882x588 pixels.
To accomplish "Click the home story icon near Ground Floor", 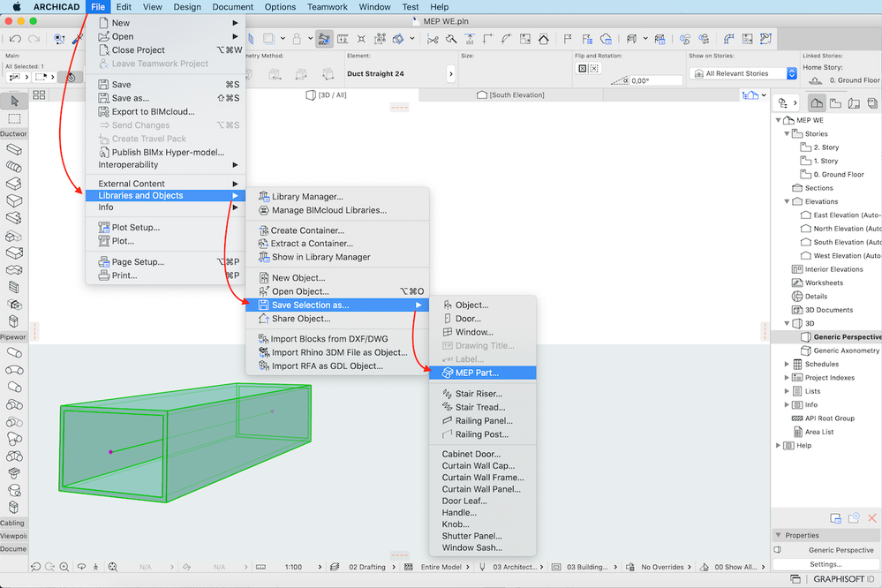I will click(x=815, y=80).
